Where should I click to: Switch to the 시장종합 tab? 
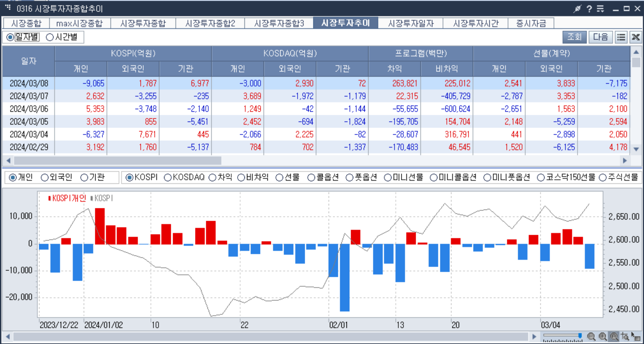pos(26,23)
